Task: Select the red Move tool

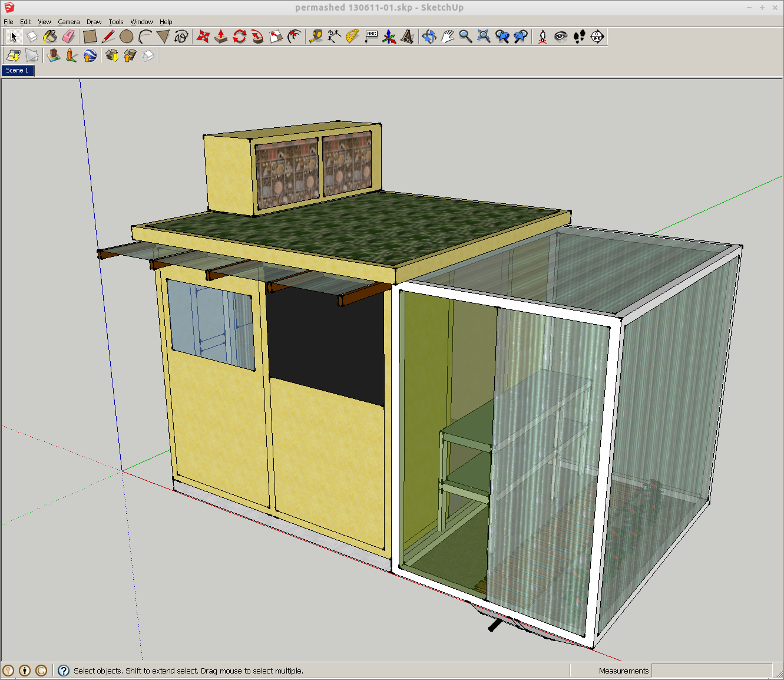Action: 203,37
